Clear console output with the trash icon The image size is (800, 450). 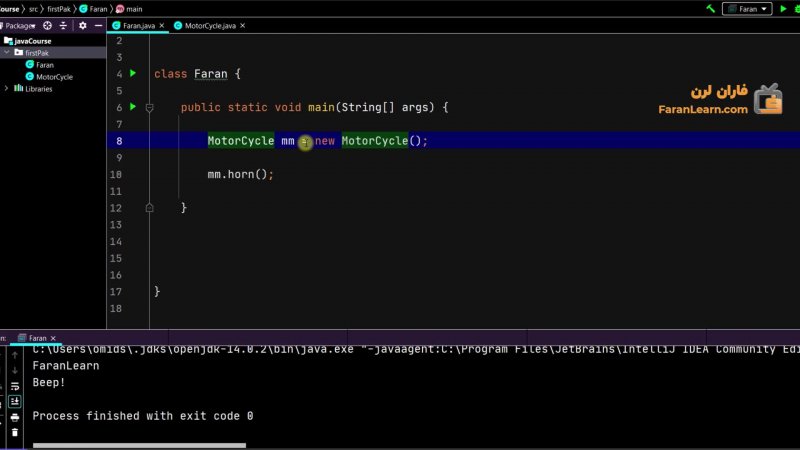click(15, 433)
